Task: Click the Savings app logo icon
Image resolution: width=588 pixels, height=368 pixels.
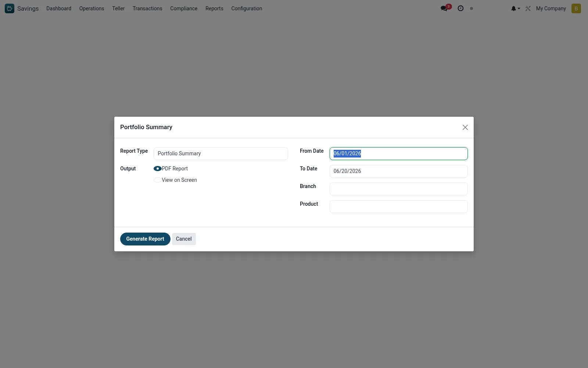Action: (10, 8)
